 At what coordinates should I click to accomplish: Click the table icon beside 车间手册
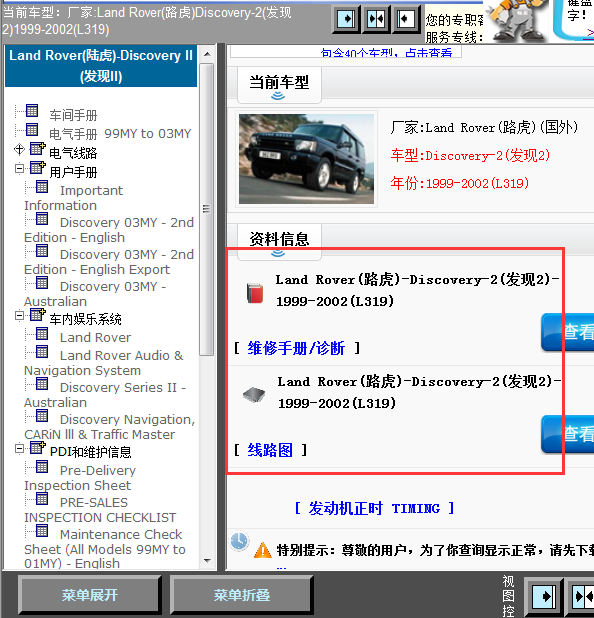[32, 111]
